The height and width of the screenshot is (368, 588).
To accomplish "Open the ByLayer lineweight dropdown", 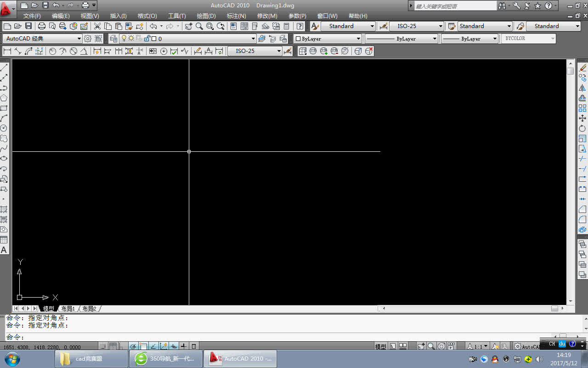I will click(470, 39).
